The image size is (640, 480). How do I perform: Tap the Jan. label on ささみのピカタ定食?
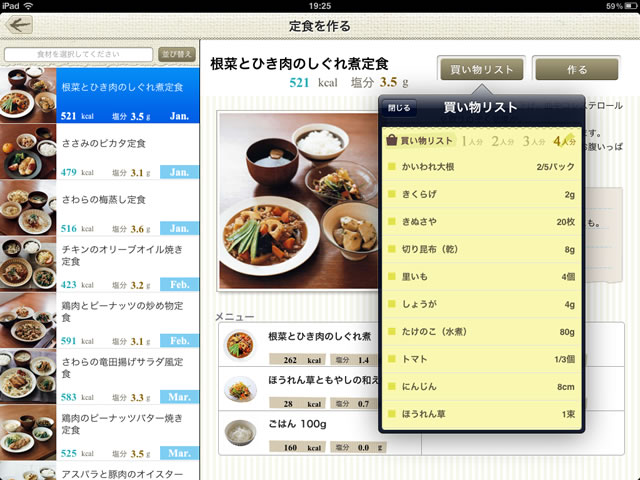coord(179,172)
